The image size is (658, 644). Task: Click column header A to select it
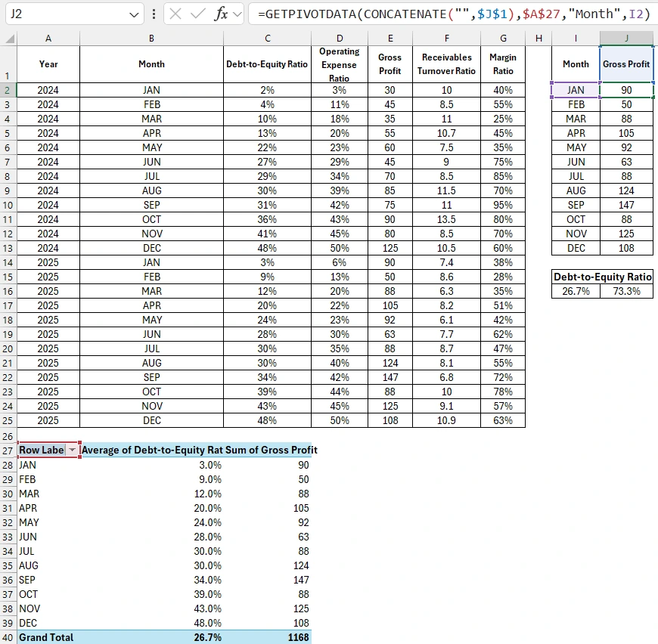[48, 38]
